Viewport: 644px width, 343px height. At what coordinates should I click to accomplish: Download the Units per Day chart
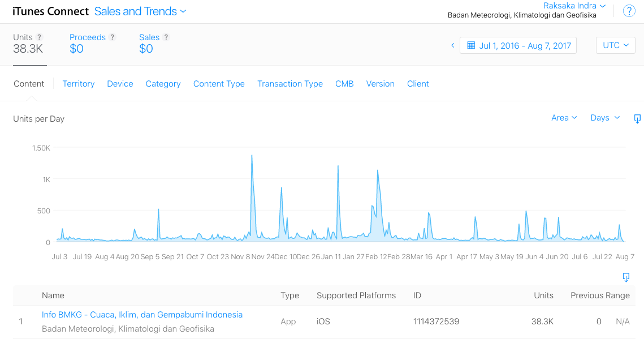637,118
